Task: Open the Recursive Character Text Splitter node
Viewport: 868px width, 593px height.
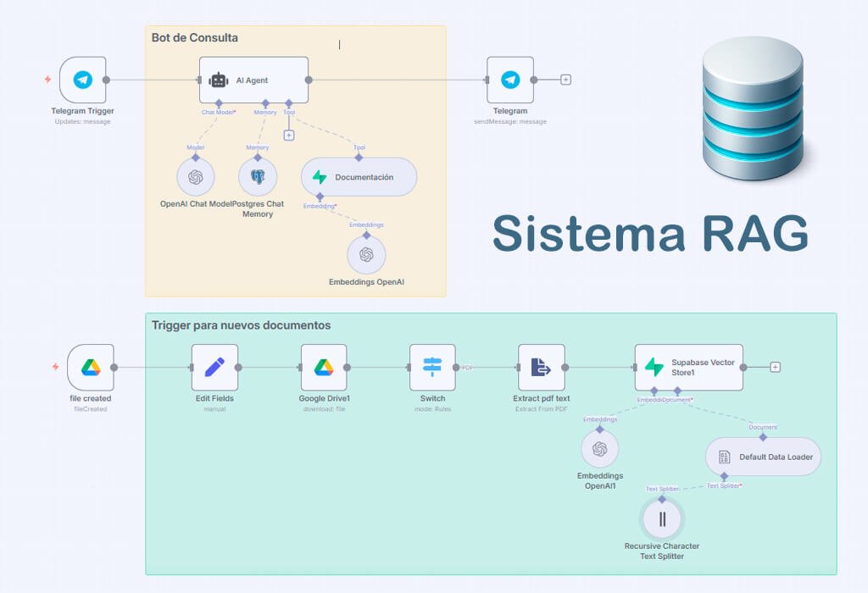Action: (662, 519)
